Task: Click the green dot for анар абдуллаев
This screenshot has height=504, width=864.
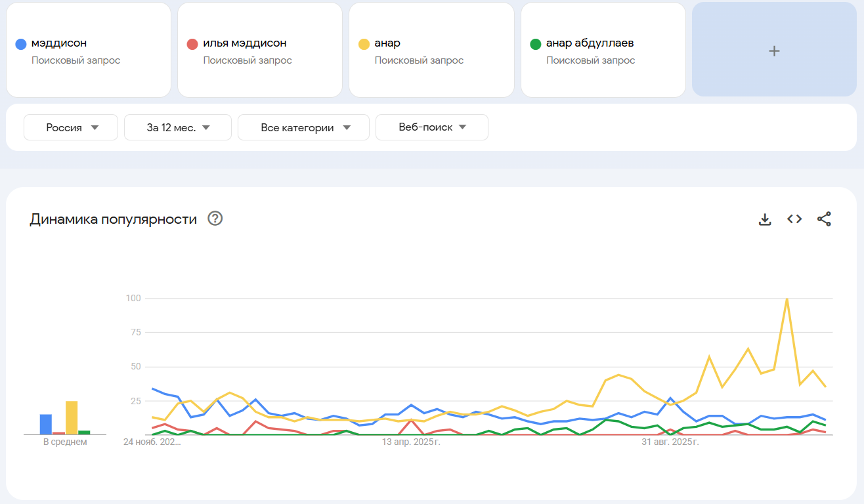Action: [536, 45]
